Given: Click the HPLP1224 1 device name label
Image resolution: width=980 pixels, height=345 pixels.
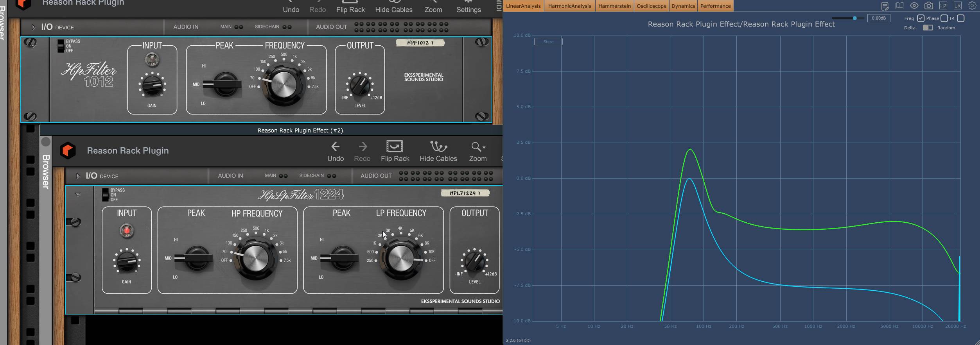Looking at the screenshot, I should [465, 193].
